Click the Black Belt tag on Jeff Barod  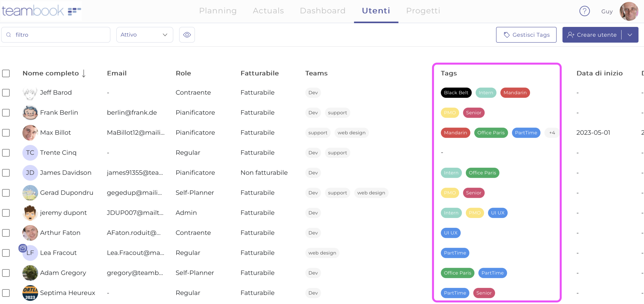(x=456, y=93)
